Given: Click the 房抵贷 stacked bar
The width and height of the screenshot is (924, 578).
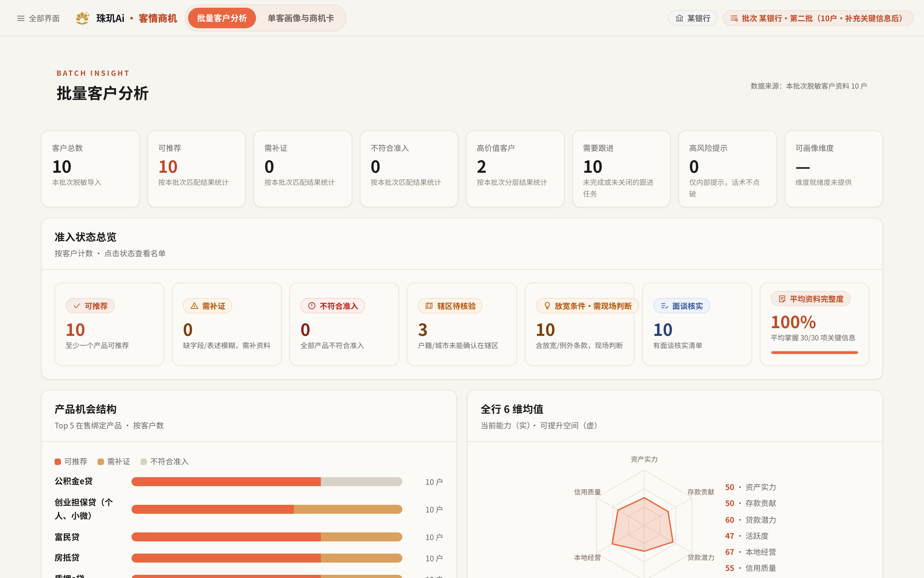Looking at the screenshot, I should [x=267, y=558].
